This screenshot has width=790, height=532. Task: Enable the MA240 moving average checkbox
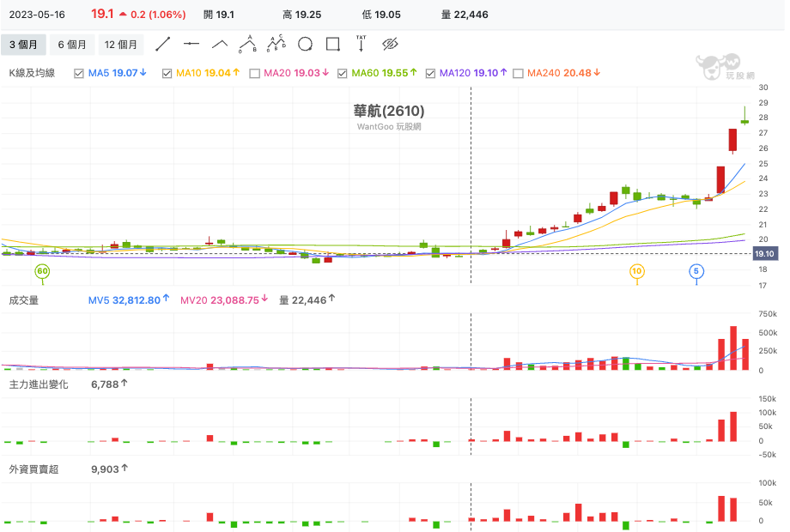[518, 74]
